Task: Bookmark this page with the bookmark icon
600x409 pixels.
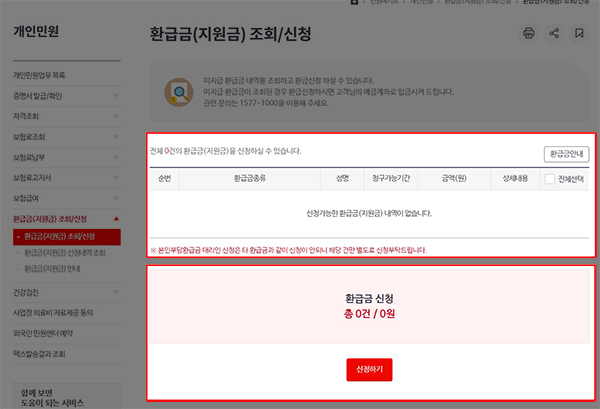Action: [579, 33]
